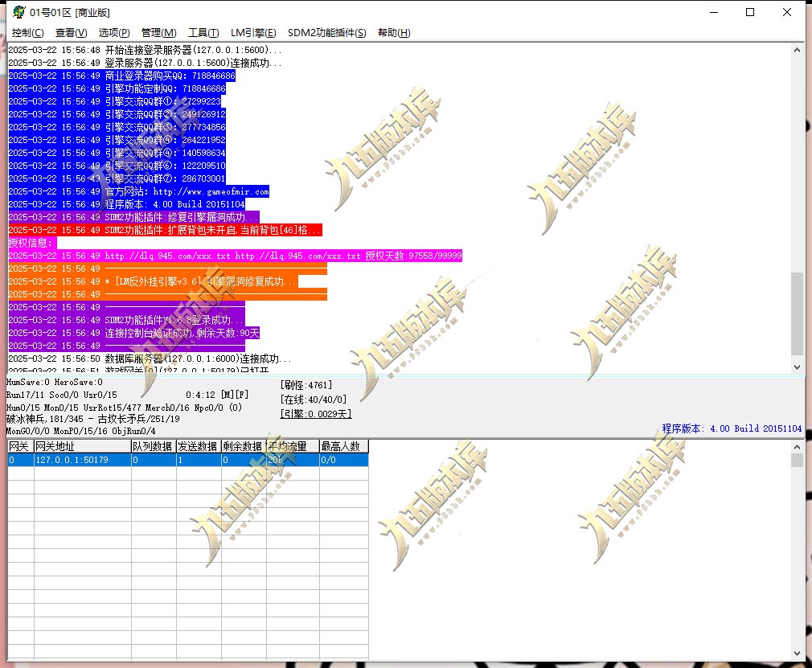This screenshot has width=812, height=668.
Task: Click gateway list scroll-up arrow
Action: click(797, 446)
